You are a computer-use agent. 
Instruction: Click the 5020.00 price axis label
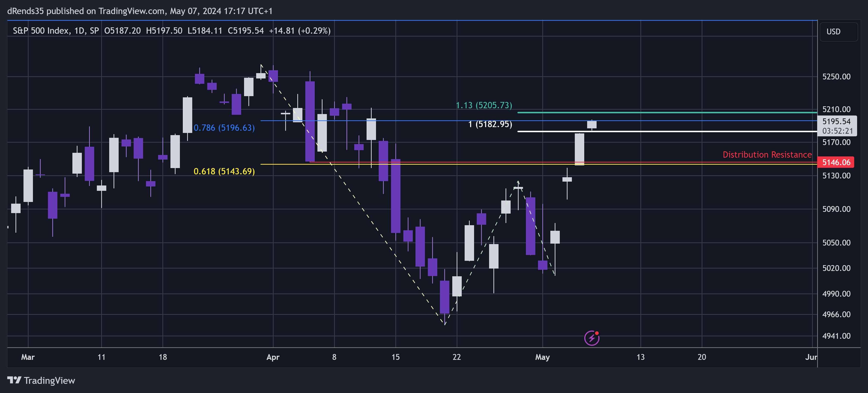pyautogui.click(x=836, y=268)
